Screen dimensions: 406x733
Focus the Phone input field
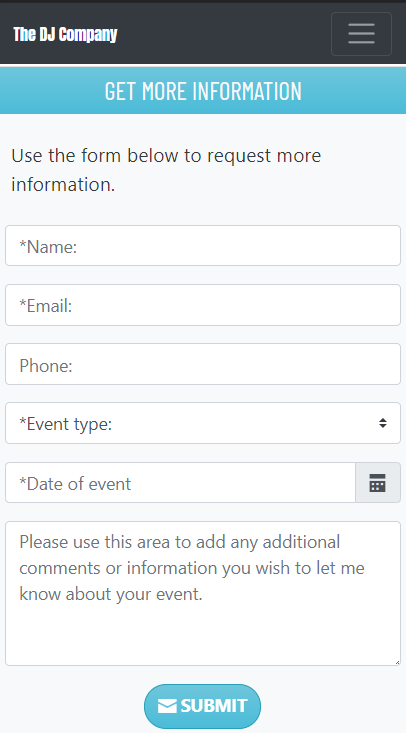coord(203,364)
